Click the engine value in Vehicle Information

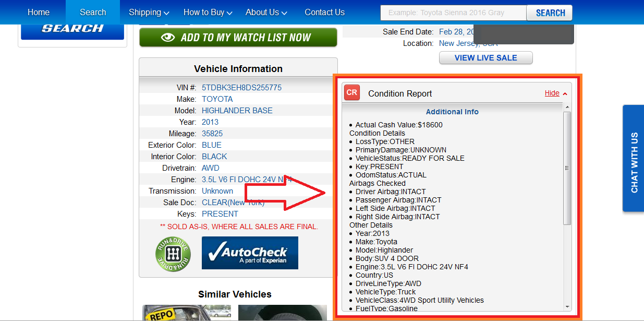248,180
